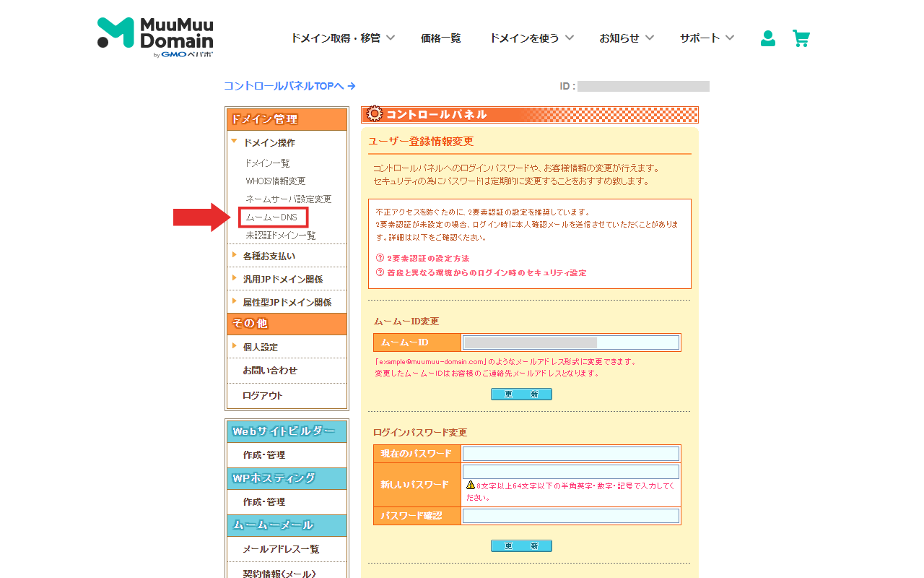Screen dimensions: 924x578
Task: Click 新しいパスワード input field
Action: point(571,472)
